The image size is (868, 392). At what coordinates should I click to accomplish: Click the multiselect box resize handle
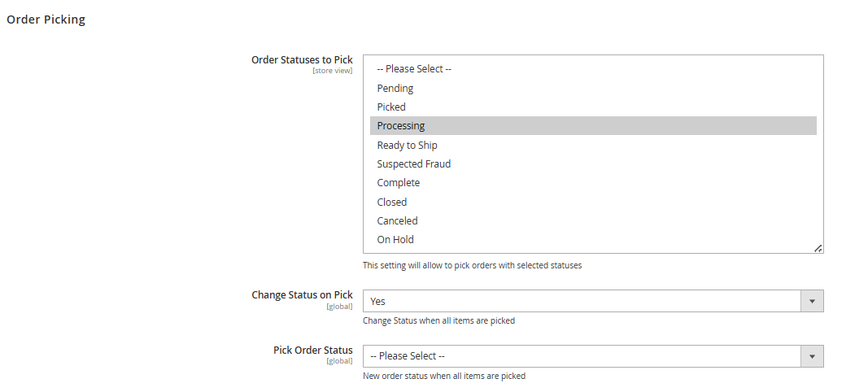pyautogui.click(x=818, y=248)
